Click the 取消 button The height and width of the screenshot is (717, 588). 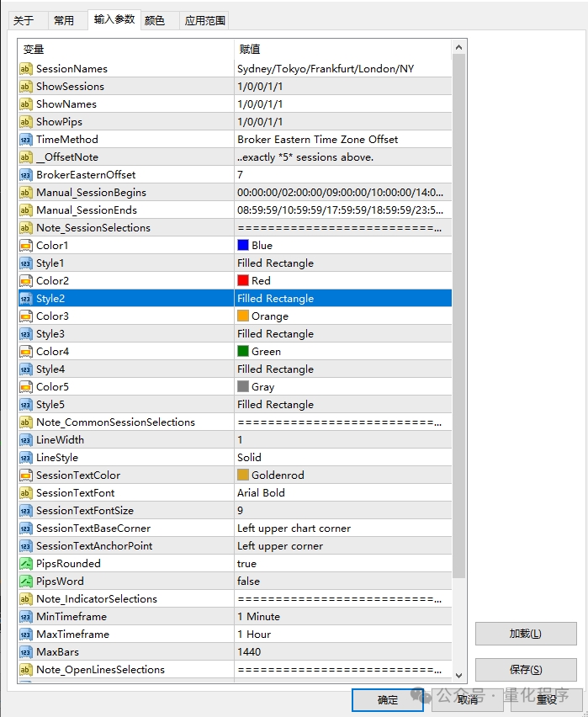coord(468,699)
